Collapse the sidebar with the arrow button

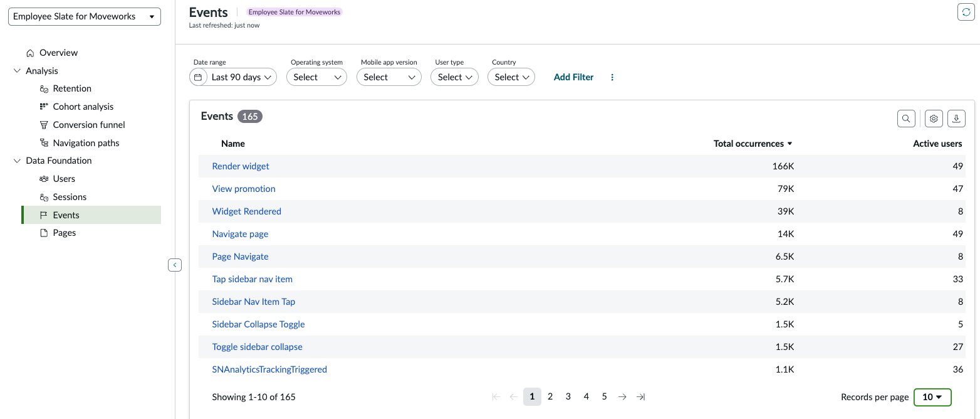tap(175, 265)
